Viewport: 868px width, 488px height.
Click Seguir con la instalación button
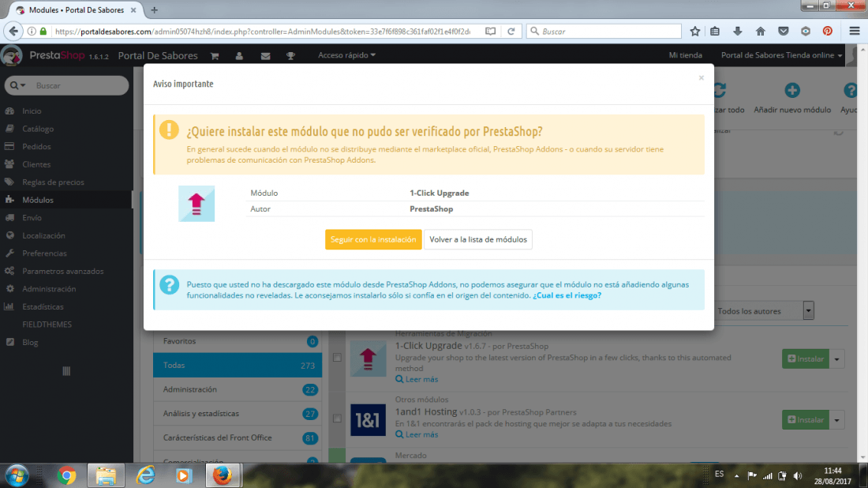coord(373,239)
